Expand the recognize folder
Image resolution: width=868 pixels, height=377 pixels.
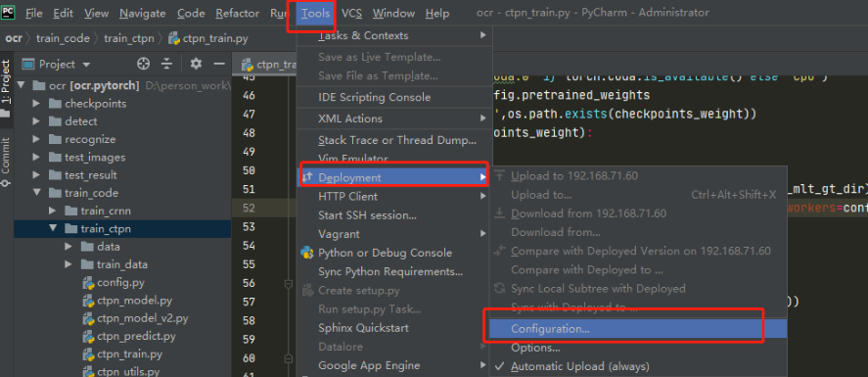tap(36, 139)
